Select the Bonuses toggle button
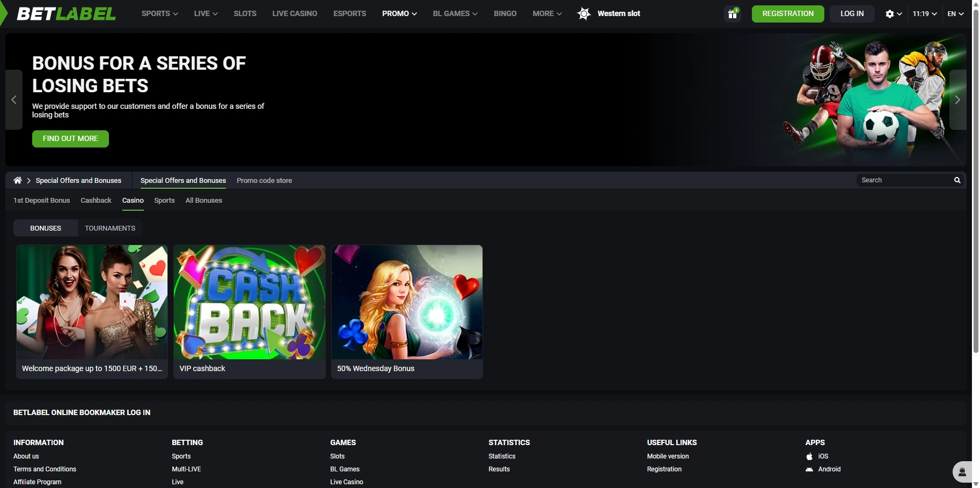980x488 pixels. tap(46, 228)
